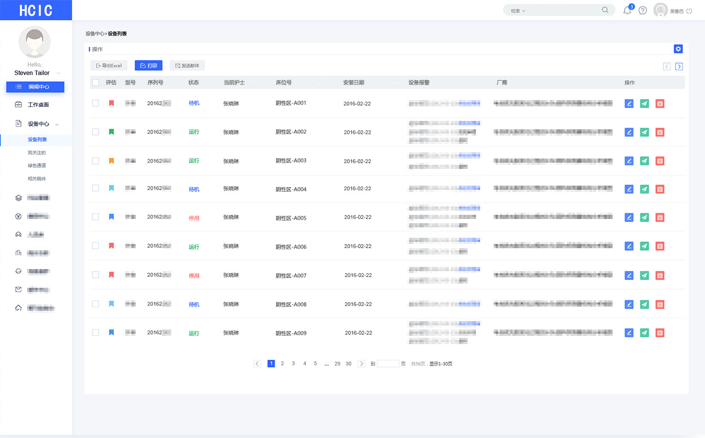Click the orange bookmark flag for bed A003
This screenshot has width=705, height=438.
(111, 161)
